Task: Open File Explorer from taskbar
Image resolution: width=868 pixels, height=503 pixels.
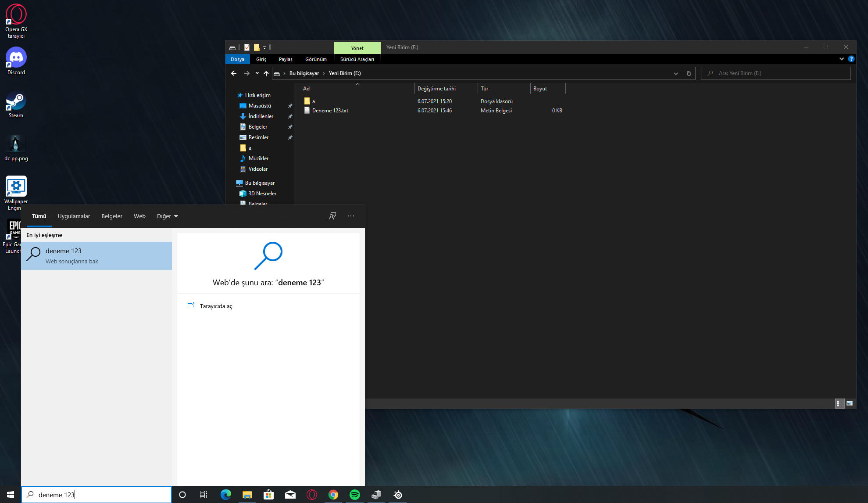Action: 247,495
